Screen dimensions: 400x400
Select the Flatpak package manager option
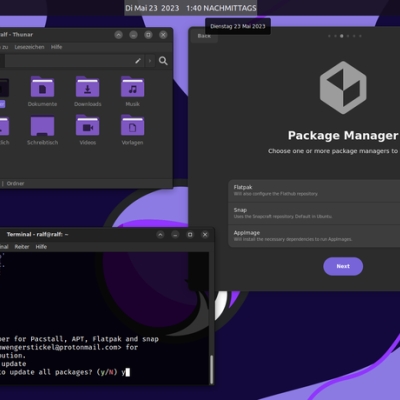314,191
